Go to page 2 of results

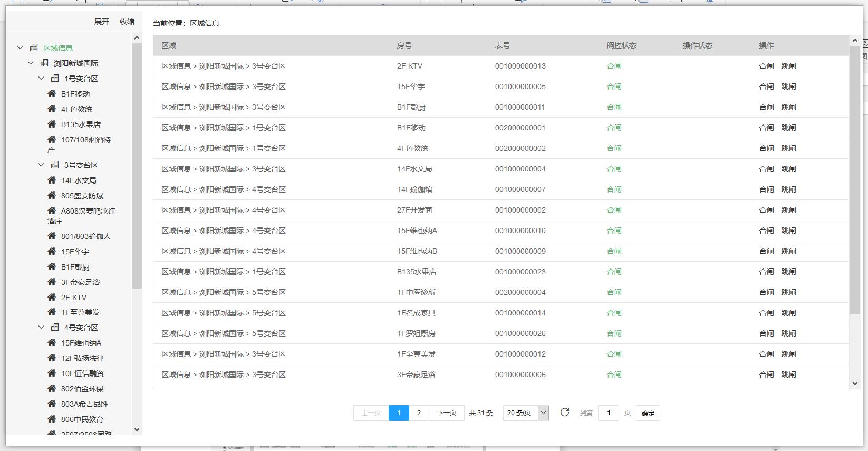(419, 413)
